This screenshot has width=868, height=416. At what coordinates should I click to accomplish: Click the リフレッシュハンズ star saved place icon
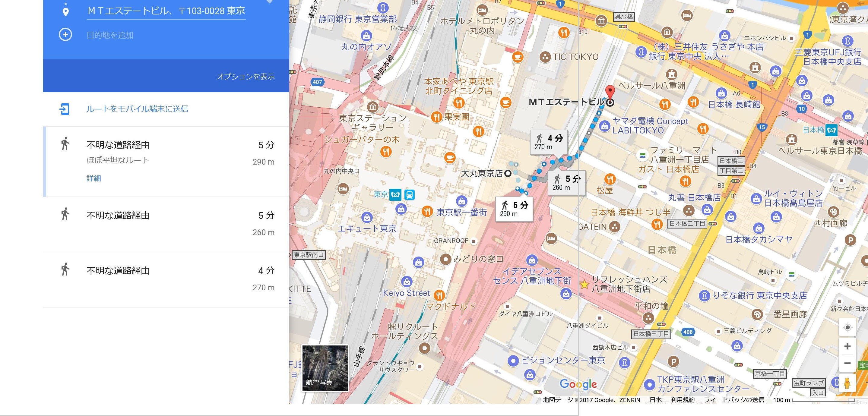584,285
